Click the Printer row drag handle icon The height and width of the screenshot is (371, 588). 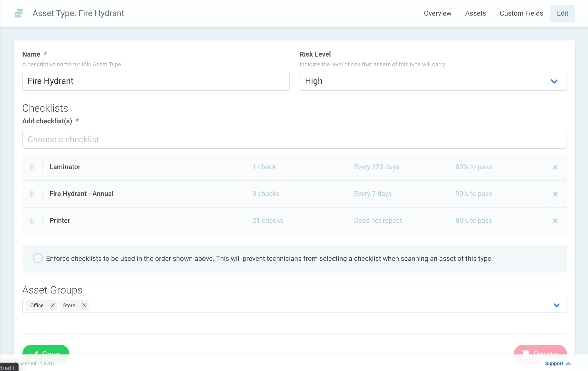[32, 221]
